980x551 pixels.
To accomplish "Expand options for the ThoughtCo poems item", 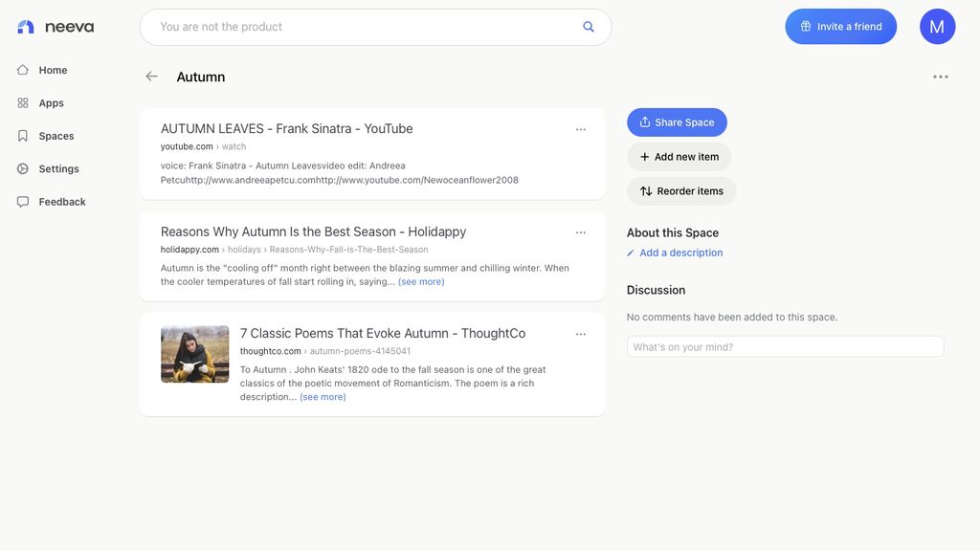I will pyautogui.click(x=581, y=334).
